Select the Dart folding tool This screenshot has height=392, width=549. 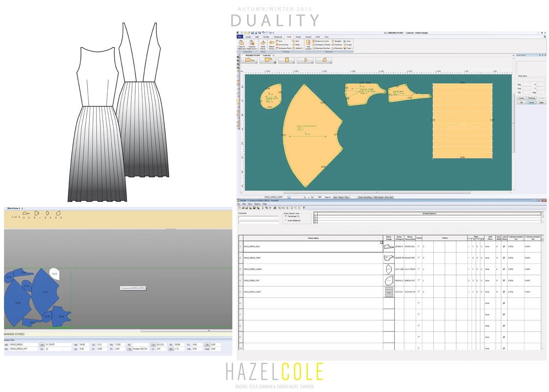[296, 41]
